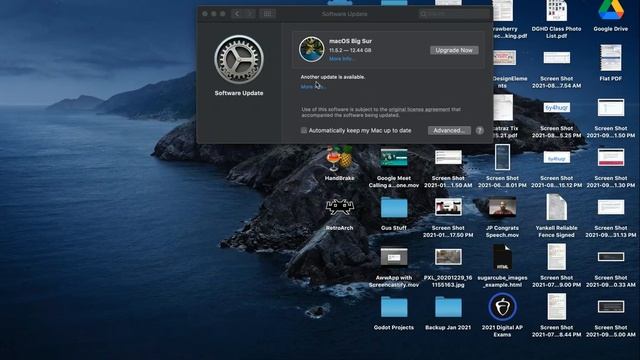Select Screen Shot 2021-09...1.50 PM
Image resolution: width=640 pixels, height=360 pixels.
pos(611,108)
